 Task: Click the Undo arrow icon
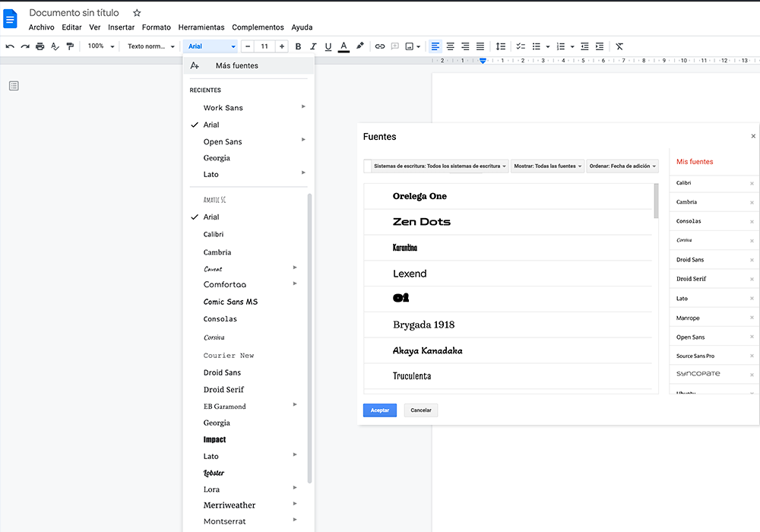(10, 46)
